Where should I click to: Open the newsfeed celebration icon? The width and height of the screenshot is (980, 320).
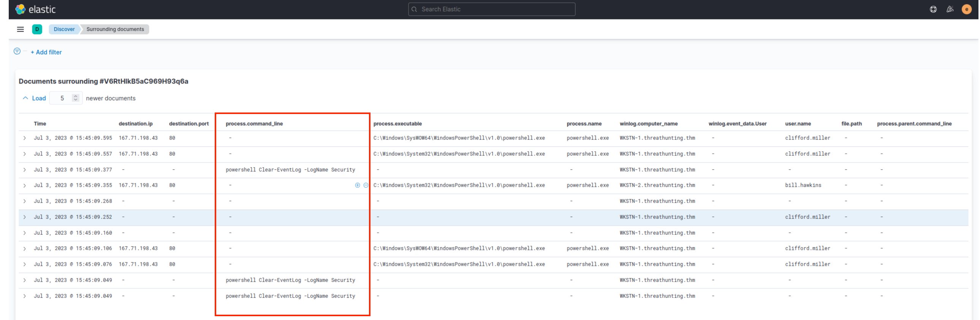tap(950, 9)
